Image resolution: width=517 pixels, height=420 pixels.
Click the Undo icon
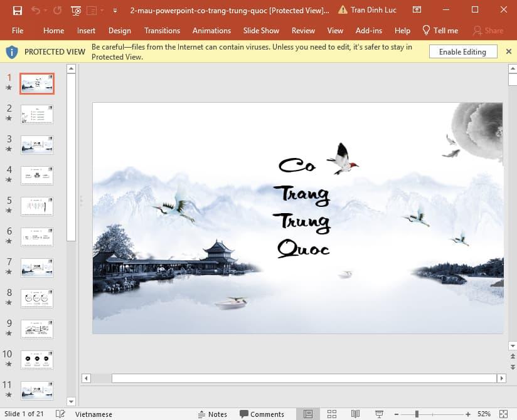(36, 11)
